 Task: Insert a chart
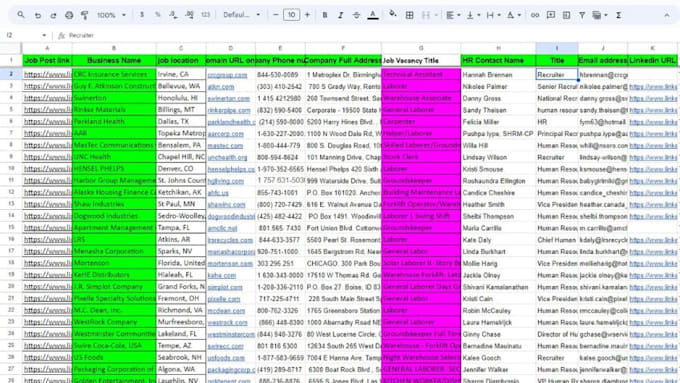click(566, 15)
